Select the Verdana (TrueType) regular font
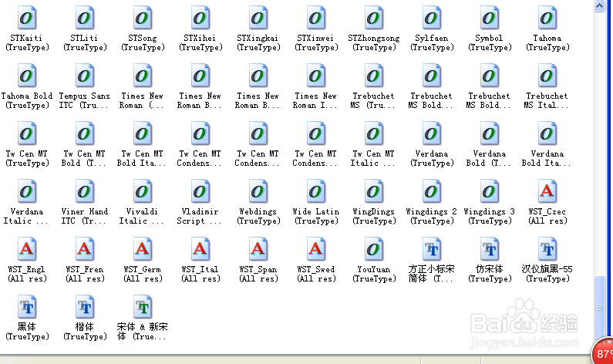613x364 pixels. 432,133
